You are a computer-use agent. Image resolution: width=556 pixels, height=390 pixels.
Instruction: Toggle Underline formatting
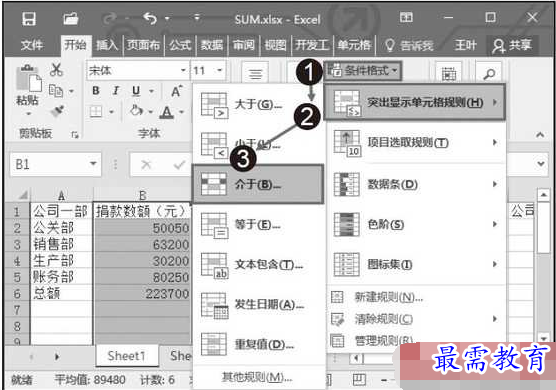click(x=136, y=91)
